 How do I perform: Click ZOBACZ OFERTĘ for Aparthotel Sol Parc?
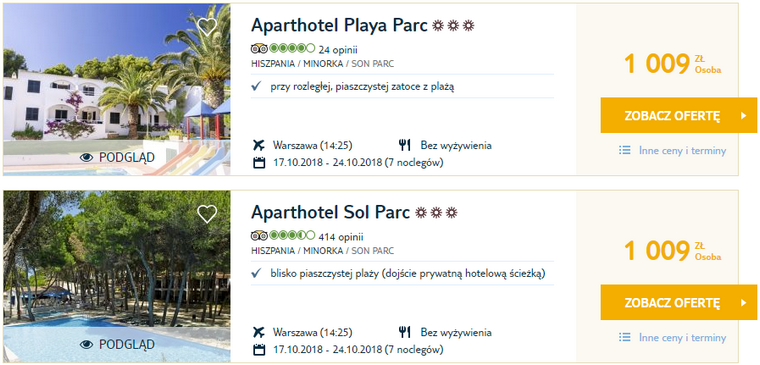[679, 302]
